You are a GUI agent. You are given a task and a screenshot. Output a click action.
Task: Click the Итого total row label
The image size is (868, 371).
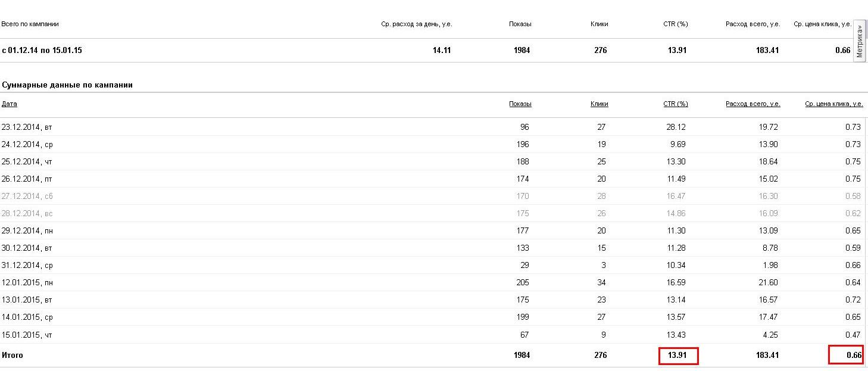coord(13,356)
